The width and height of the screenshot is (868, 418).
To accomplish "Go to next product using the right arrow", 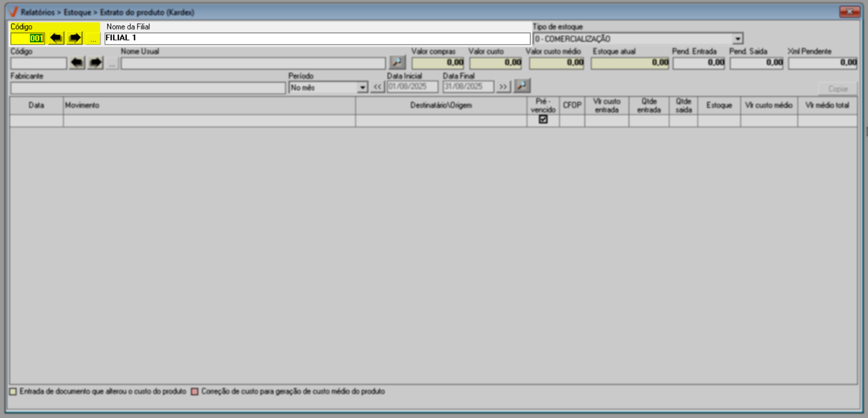I will 96,63.
